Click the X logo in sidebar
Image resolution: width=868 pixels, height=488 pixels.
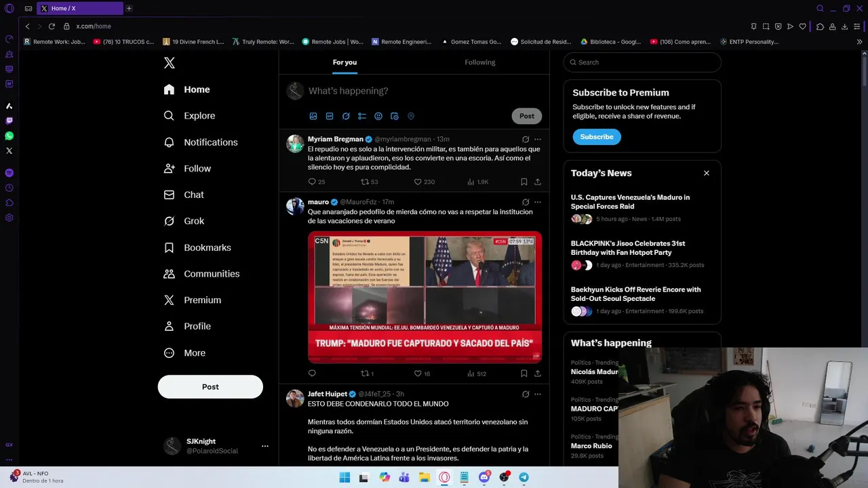click(x=170, y=63)
